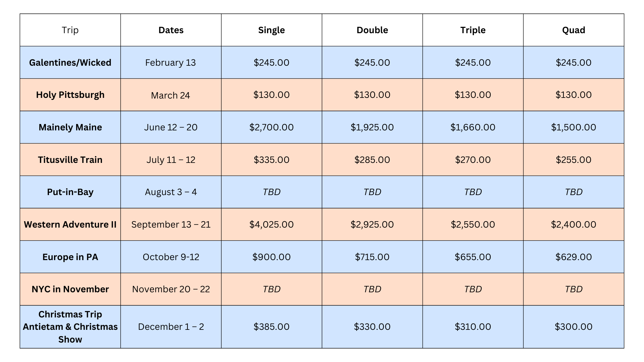Select the Single column header

tap(271, 30)
